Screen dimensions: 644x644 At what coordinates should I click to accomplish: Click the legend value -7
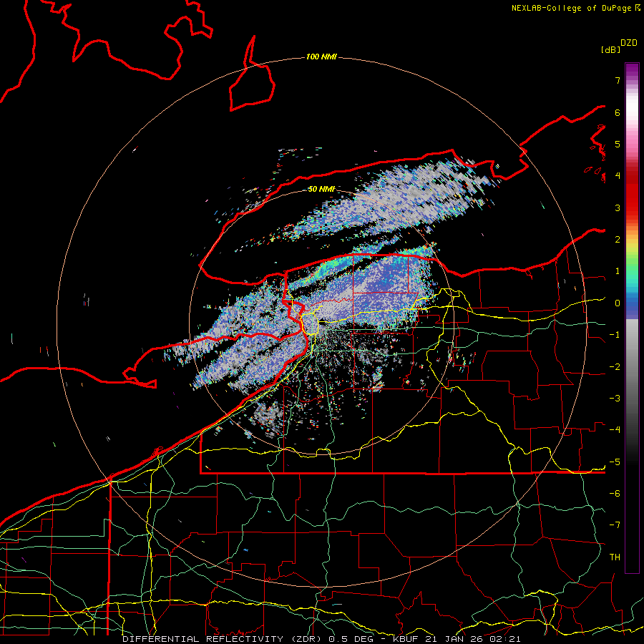coord(615,525)
